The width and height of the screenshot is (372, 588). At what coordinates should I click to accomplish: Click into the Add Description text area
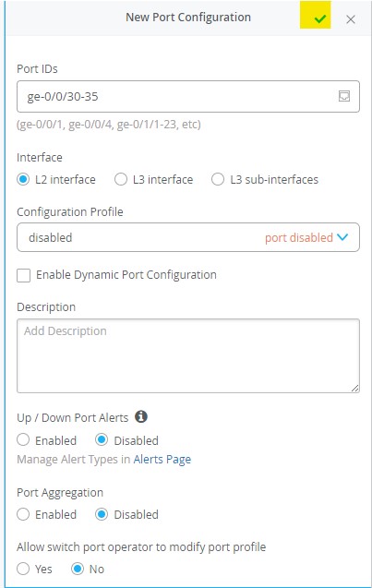pos(188,356)
